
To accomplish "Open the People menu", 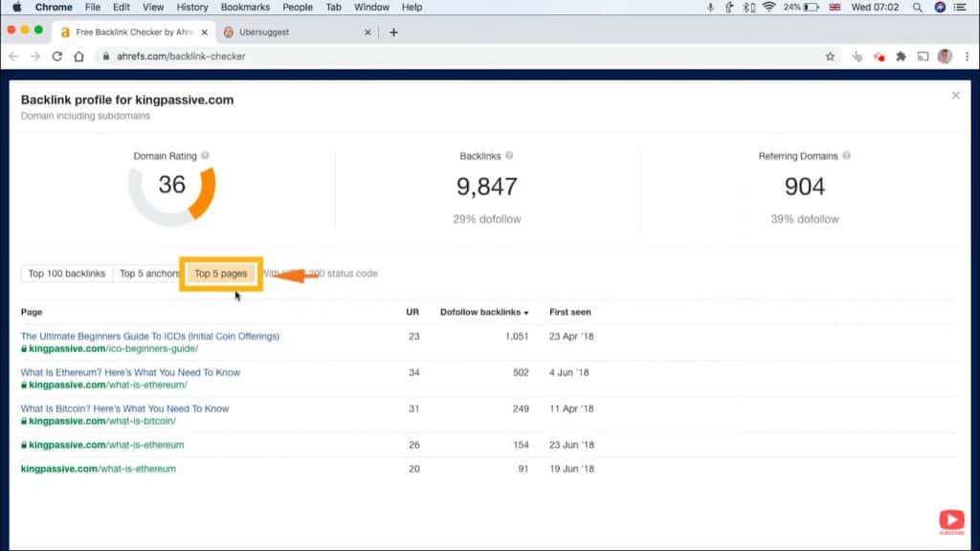I will point(298,8).
